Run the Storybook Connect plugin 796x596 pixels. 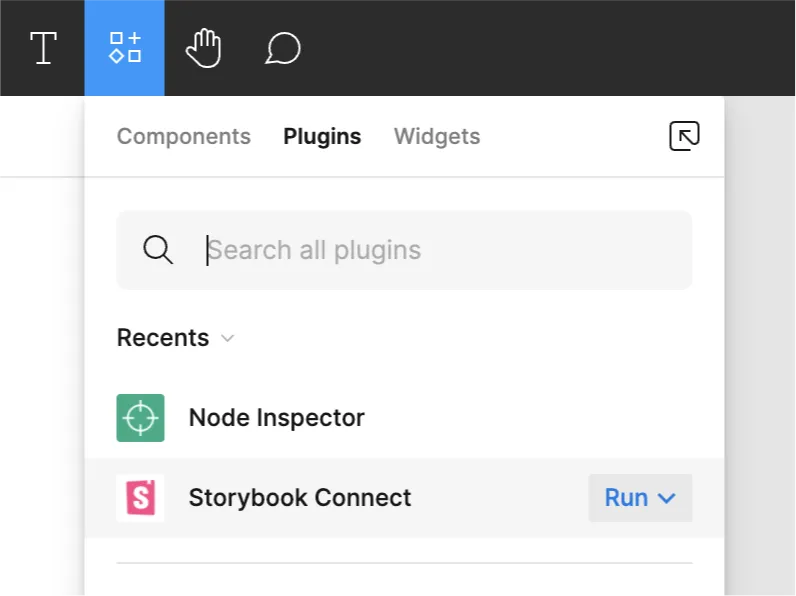[x=626, y=498]
